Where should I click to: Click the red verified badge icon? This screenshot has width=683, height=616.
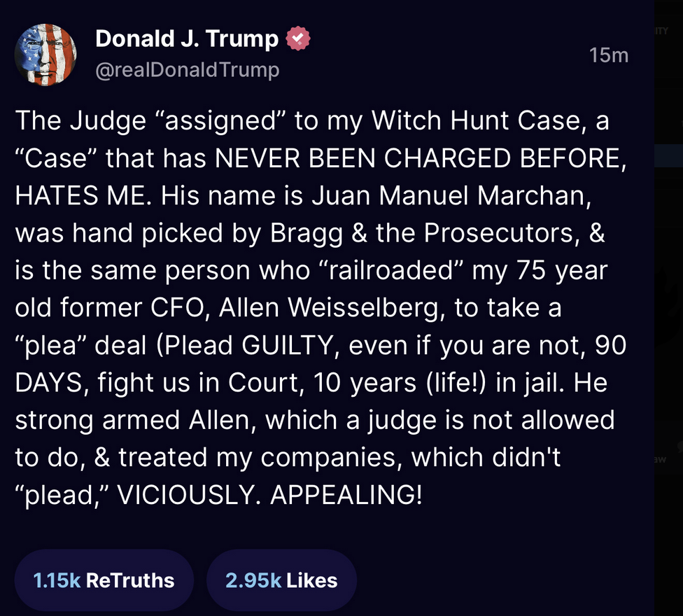click(298, 38)
